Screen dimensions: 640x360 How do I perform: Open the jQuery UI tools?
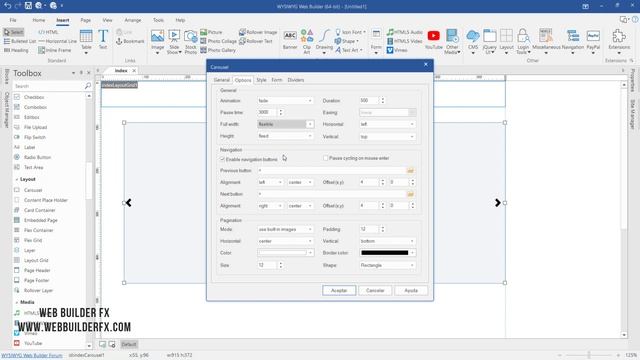coord(489,41)
